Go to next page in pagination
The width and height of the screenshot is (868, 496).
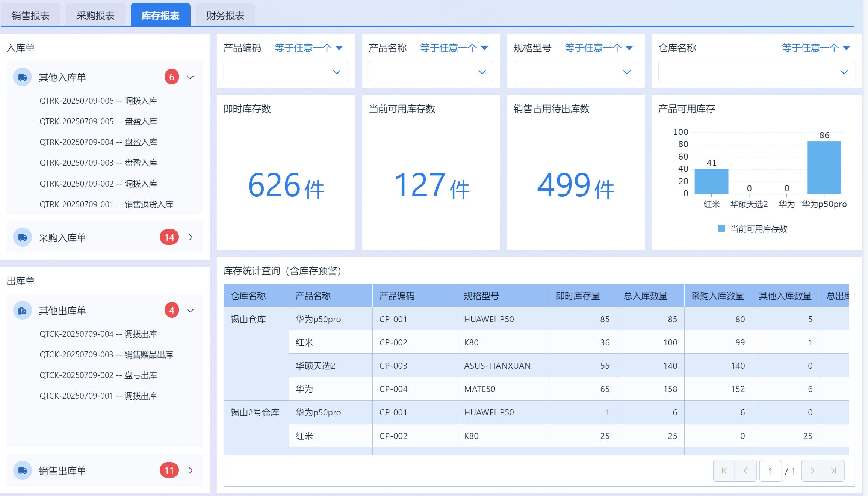pos(812,471)
